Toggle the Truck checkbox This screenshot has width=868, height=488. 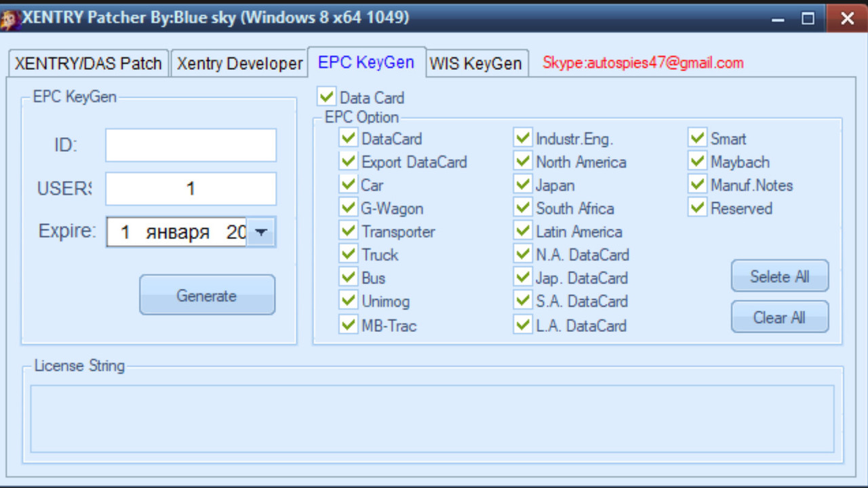click(348, 255)
